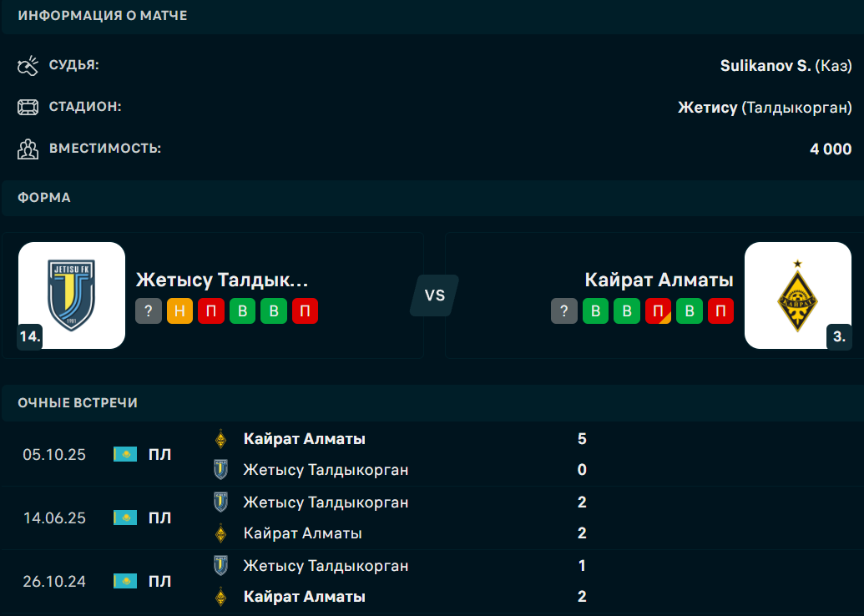Click Kazakhstan flag on the 14.06.25 match
Screen dimensions: 864x616
tap(125, 518)
